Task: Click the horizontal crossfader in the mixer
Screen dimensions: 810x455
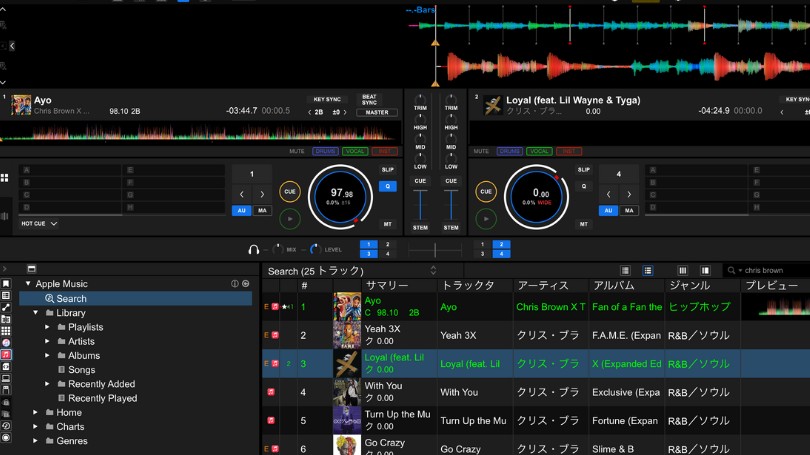Action: [x=434, y=249]
